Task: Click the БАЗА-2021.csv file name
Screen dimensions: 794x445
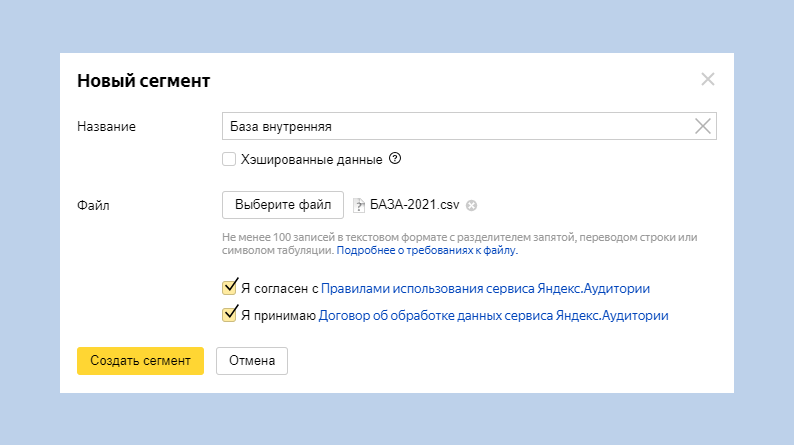Action: pos(414,205)
